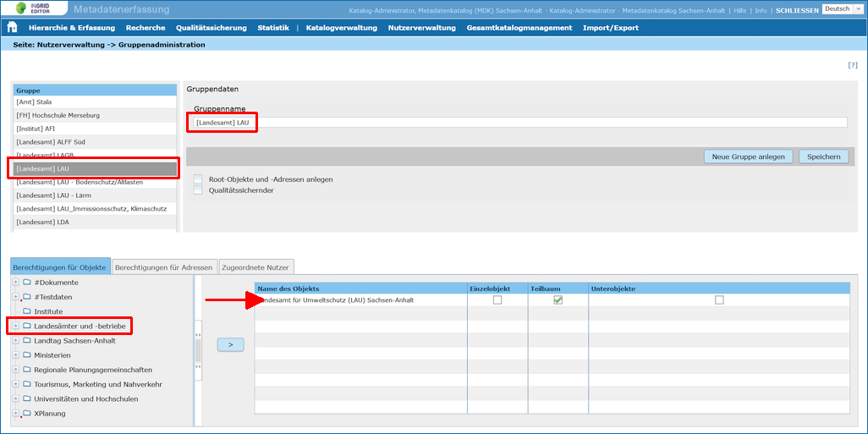Expand the Landesämter und -betriebe node
The height and width of the screenshot is (434, 868).
click(x=15, y=326)
